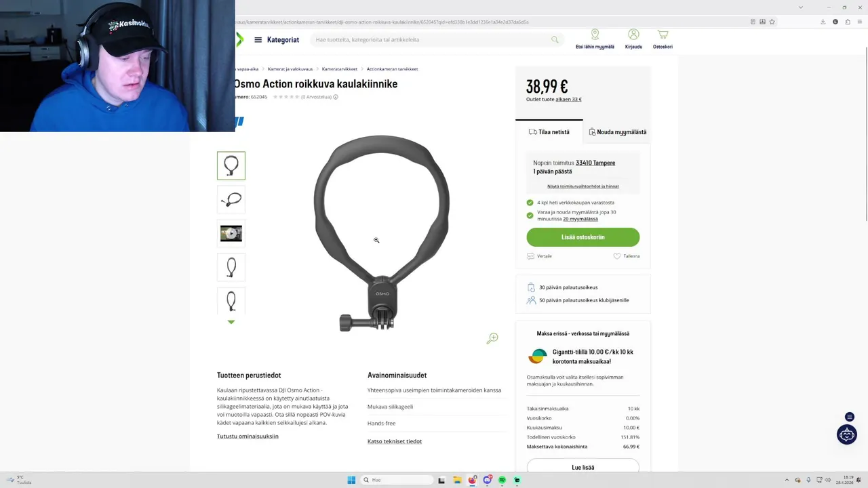The width and height of the screenshot is (868, 488).
Task: Click the review info icon beside Arvostelua
Action: click(336, 97)
